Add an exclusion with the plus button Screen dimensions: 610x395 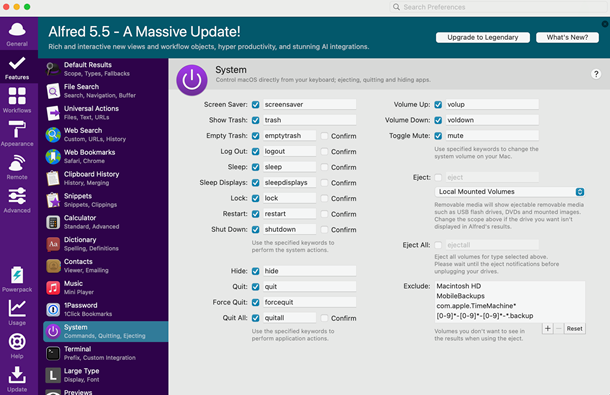coord(547,328)
